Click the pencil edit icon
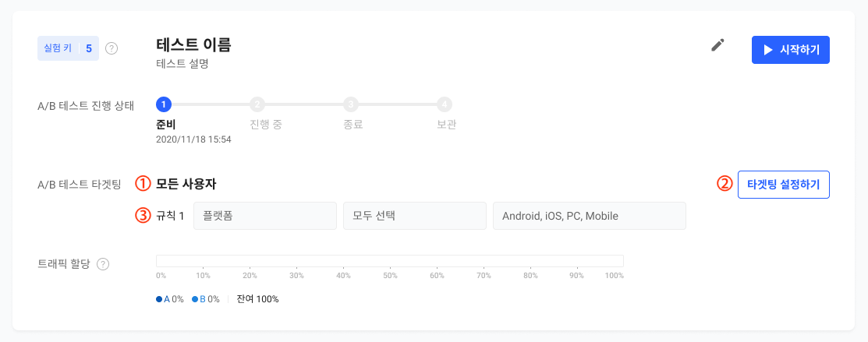The width and height of the screenshot is (868, 342). point(717,45)
